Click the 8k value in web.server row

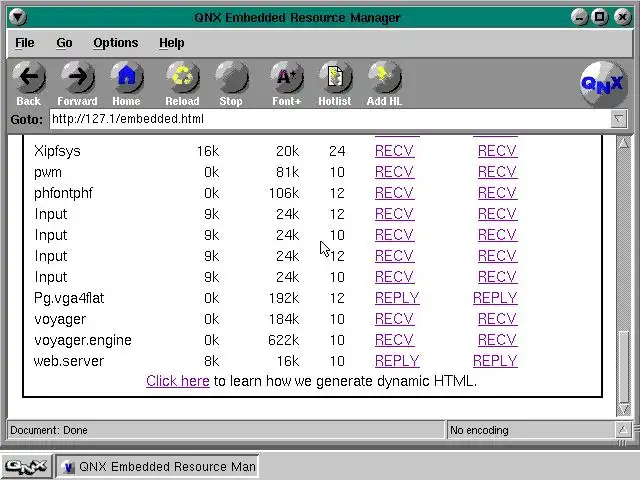[211, 361]
